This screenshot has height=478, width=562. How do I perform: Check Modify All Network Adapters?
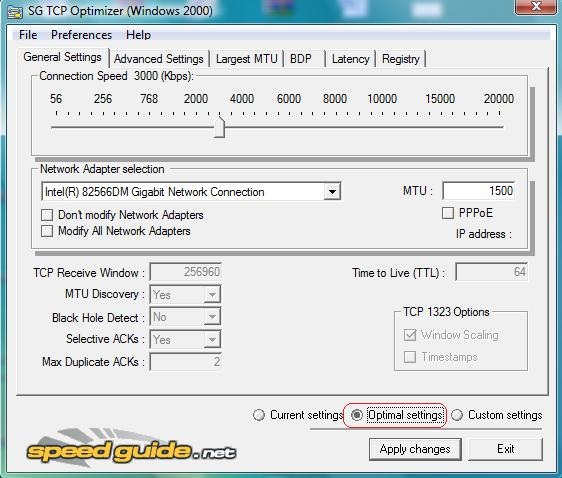tap(47, 231)
